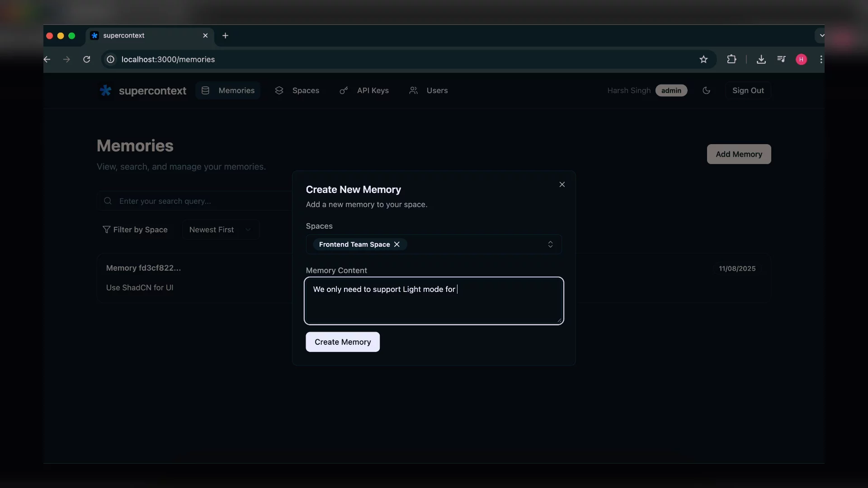Expand the Spaces selector chevrons

coord(550,244)
